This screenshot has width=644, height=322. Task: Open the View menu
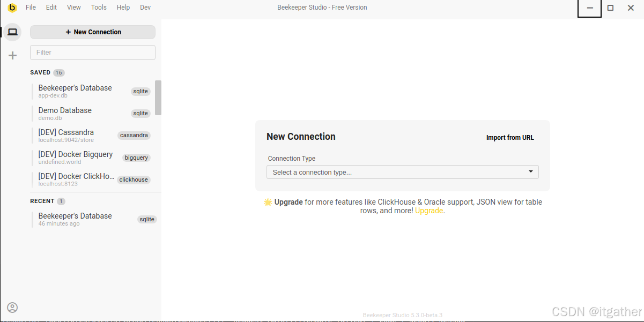(74, 8)
